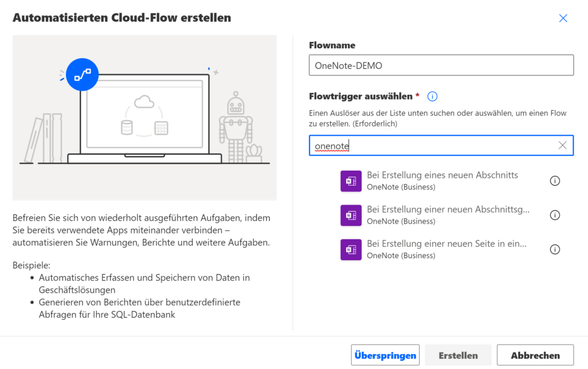Close the Cloud-Flow dialog with X
The image size is (588, 369).
(563, 18)
